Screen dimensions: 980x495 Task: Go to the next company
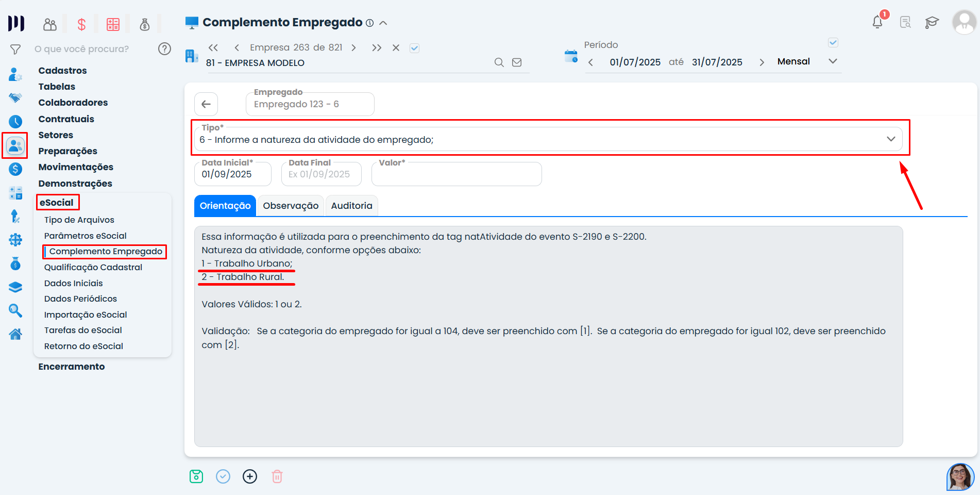click(x=354, y=48)
